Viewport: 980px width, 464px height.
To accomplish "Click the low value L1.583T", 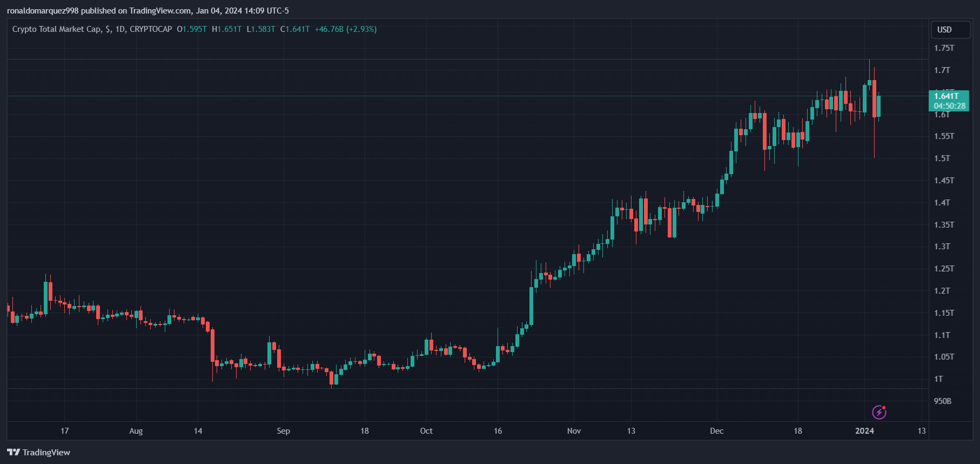I will tap(261, 29).
